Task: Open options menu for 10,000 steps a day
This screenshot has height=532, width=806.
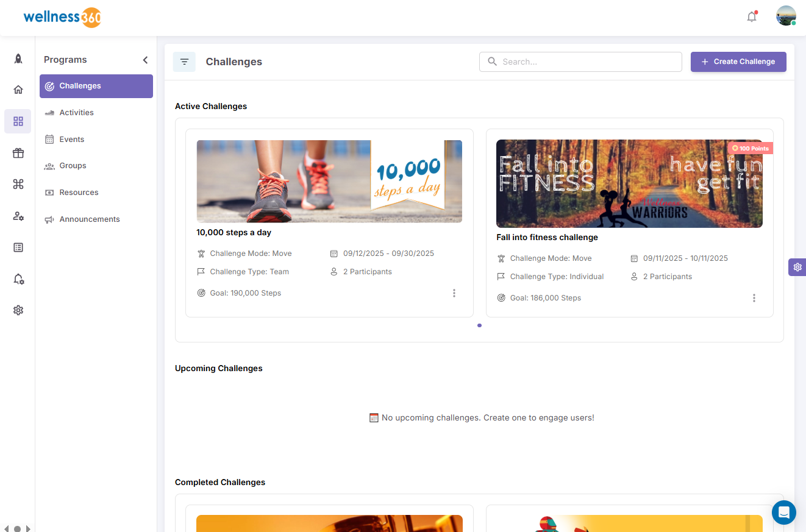Action: [x=454, y=293]
